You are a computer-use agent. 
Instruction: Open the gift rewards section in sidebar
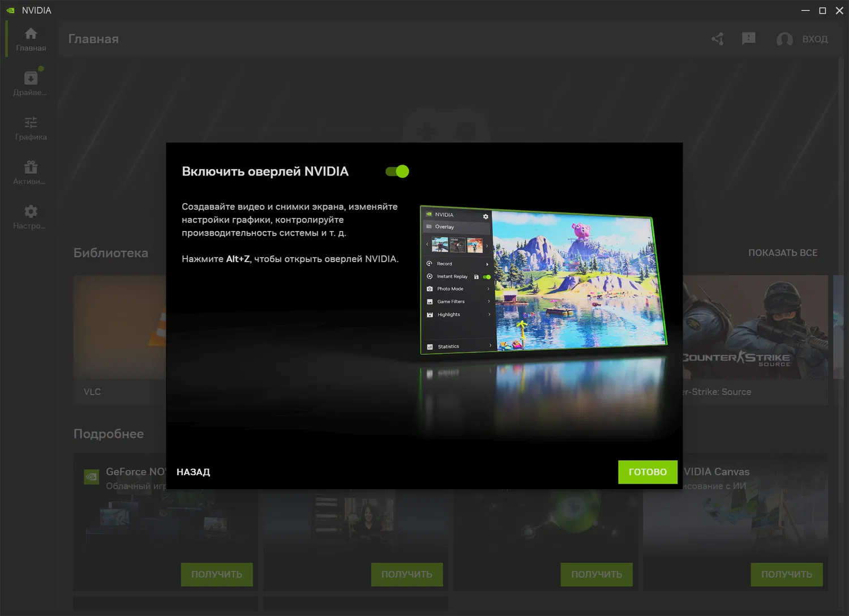(x=31, y=173)
